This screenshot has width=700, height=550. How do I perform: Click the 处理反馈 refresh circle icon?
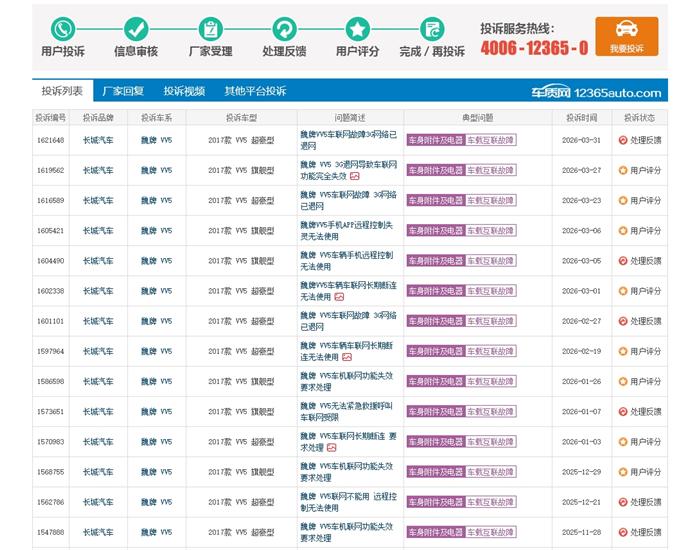click(284, 28)
